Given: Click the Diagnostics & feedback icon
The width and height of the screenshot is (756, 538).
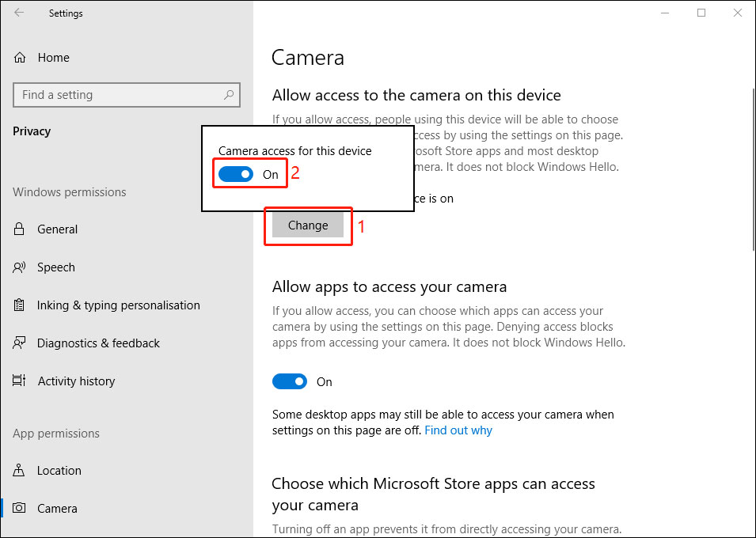Looking at the screenshot, I should pyautogui.click(x=18, y=343).
